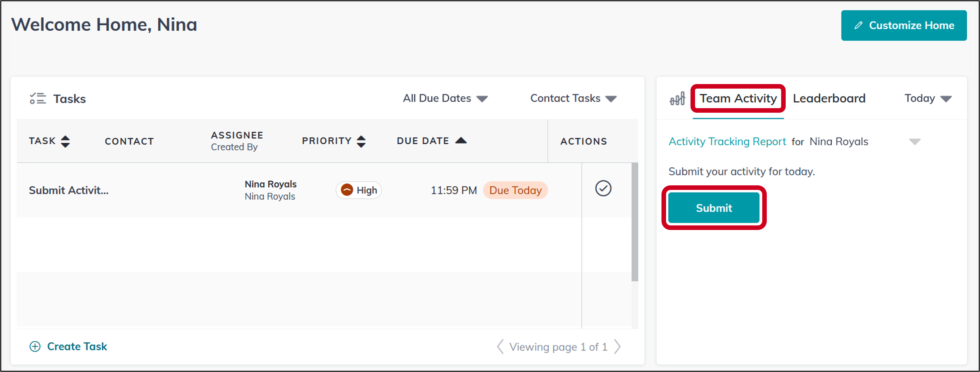980x372 pixels.
Task: Click the Team Activity chart icon
Action: (677, 98)
